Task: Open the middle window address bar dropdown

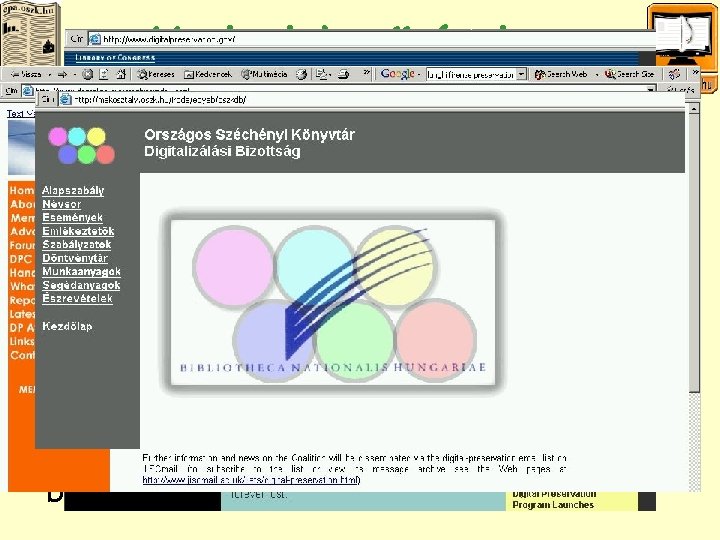Action: point(651,90)
